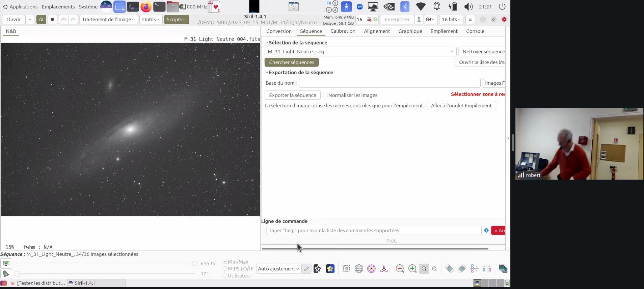Click the redo arrow icon
This screenshot has width=644, height=289.
click(73, 20)
